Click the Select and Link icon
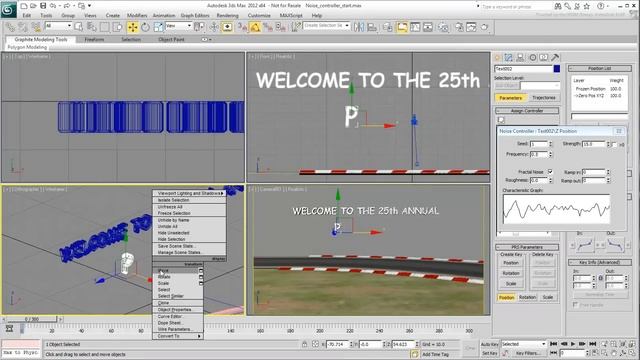This screenshot has width=640, height=360. point(10,27)
